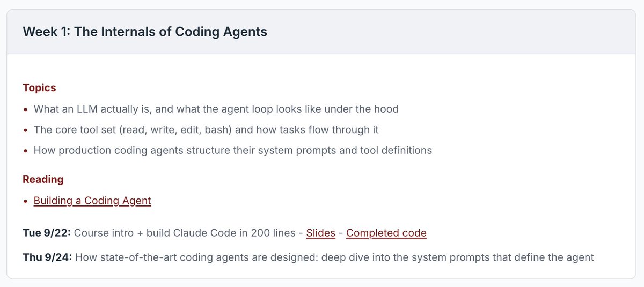Click the topic about what an LLM actually is
The width and height of the screenshot is (644, 287).
click(x=216, y=109)
